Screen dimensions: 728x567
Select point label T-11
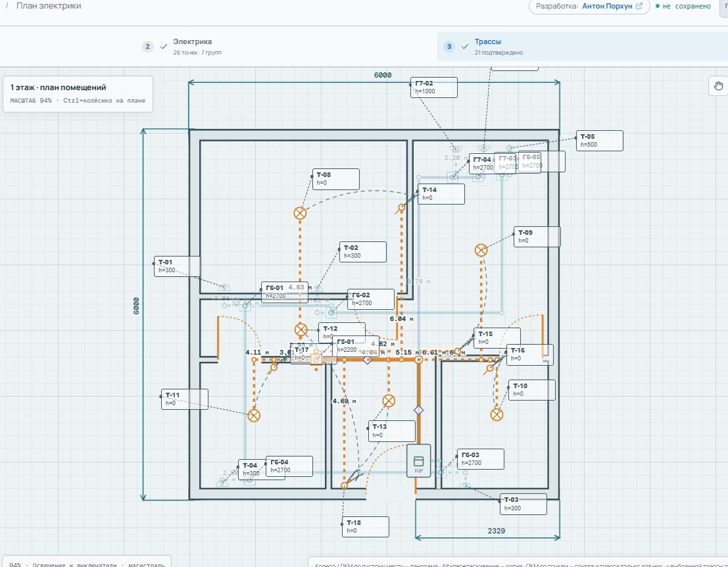click(x=184, y=399)
